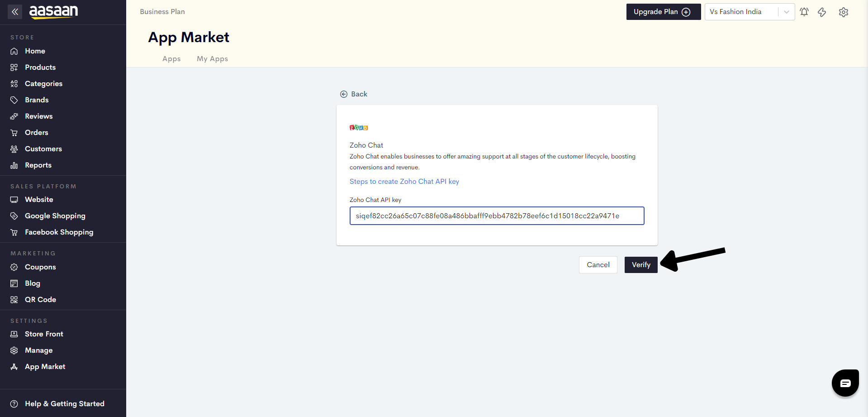
Task: Click the Google Shopping tag icon
Action: 14,216
